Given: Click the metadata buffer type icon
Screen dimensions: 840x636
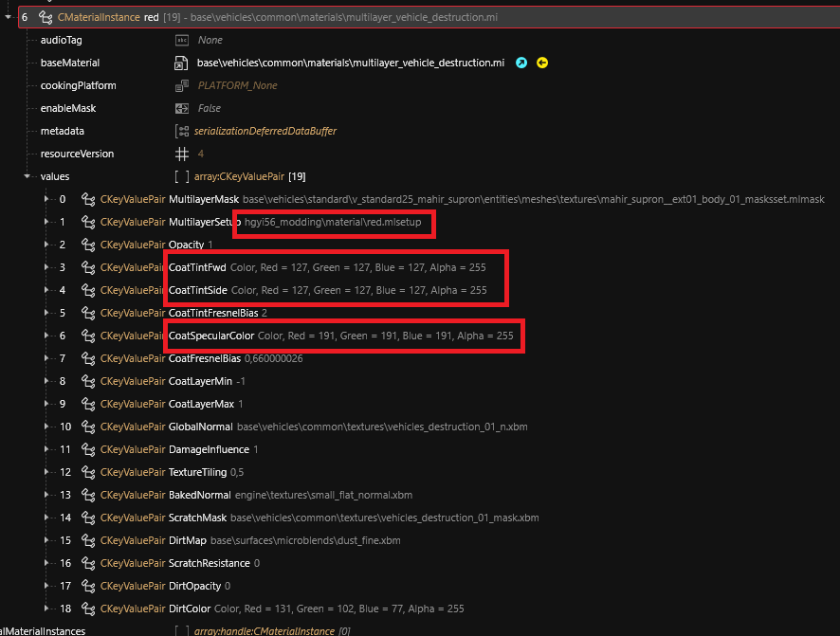Looking at the screenshot, I should 182,131.
